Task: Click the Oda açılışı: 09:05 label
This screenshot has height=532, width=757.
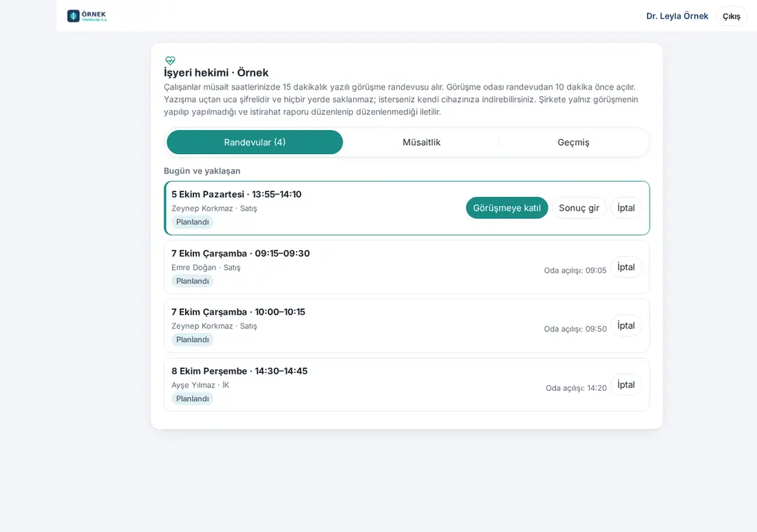Action: 575,270
